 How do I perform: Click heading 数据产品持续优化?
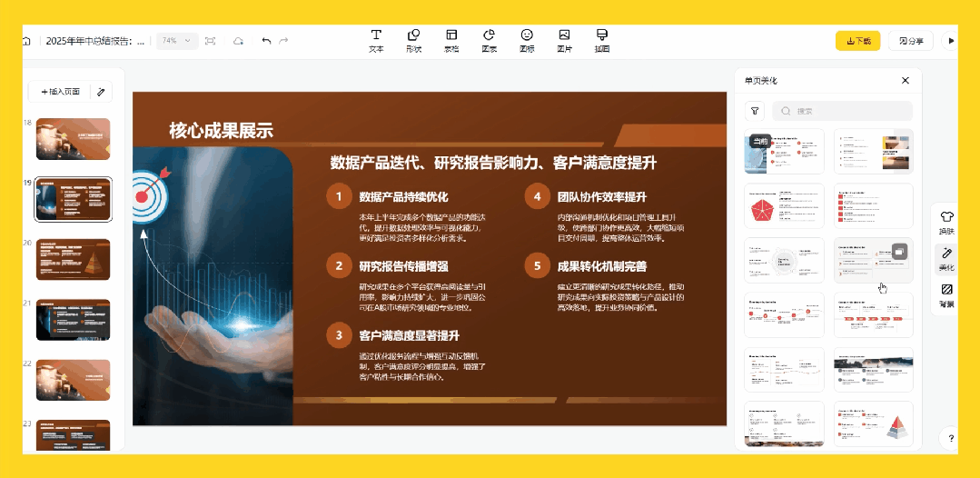tap(404, 197)
